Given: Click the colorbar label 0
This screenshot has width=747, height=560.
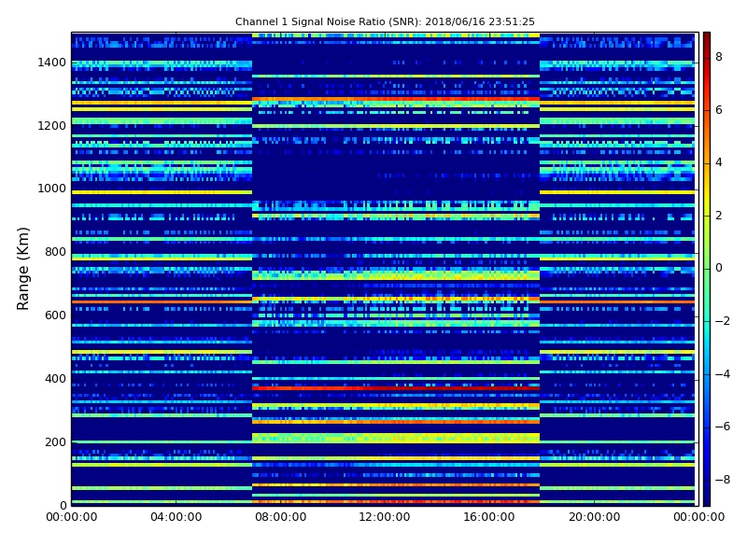Looking at the screenshot, I should [x=719, y=268].
